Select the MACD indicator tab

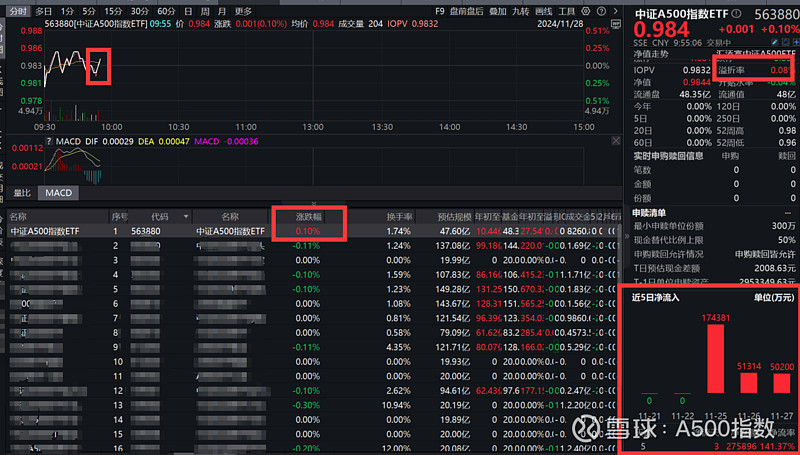click(x=59, y=193)
